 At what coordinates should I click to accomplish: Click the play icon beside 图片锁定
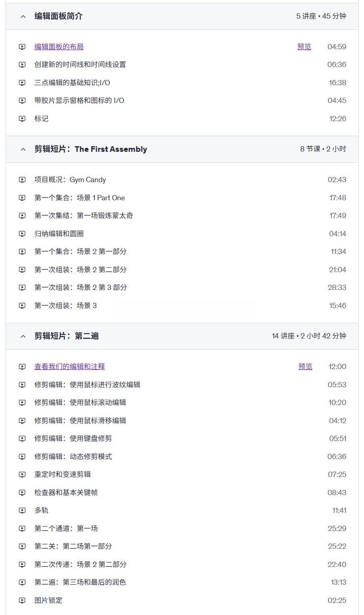click(23, 600)
